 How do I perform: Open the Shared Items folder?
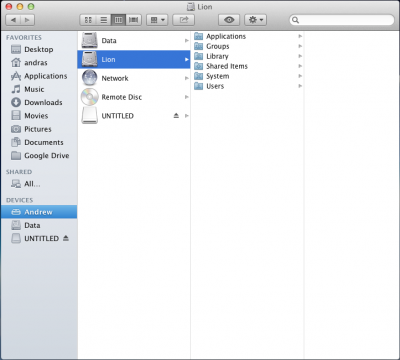coord(248,66)
